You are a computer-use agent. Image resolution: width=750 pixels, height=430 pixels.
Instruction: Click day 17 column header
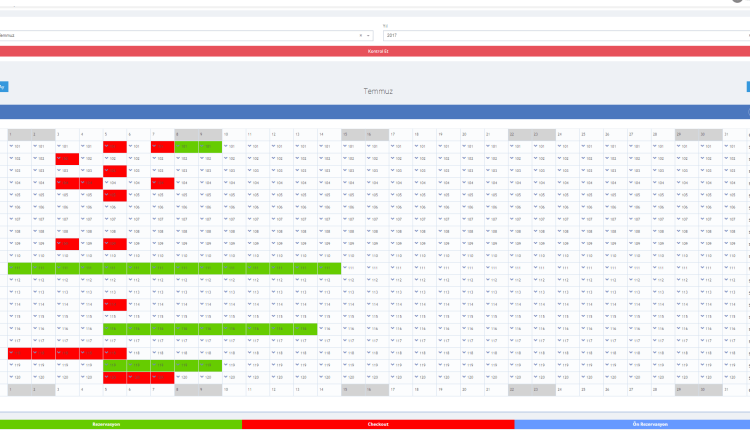(x=393, y=134)
